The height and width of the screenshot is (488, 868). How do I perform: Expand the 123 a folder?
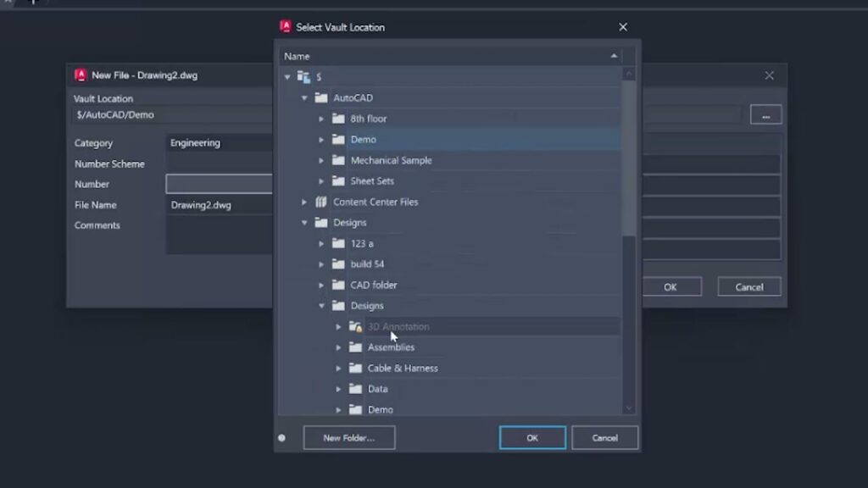(x=321, y=243)
